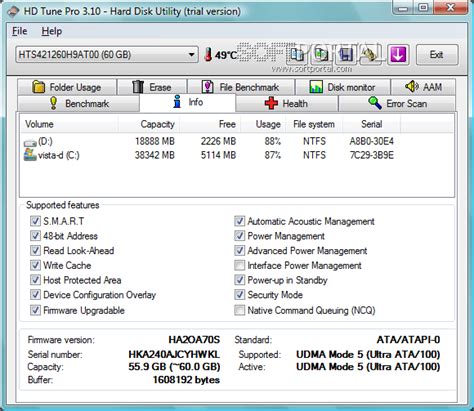Switch to the AAM tab
Screen dimensions: 474x411
tap(423, 87)
